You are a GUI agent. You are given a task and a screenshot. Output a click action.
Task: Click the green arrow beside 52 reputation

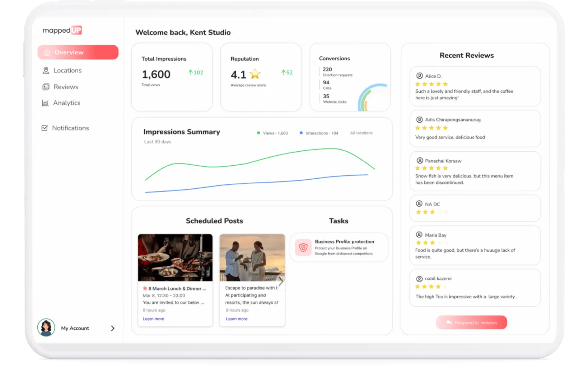283,72
